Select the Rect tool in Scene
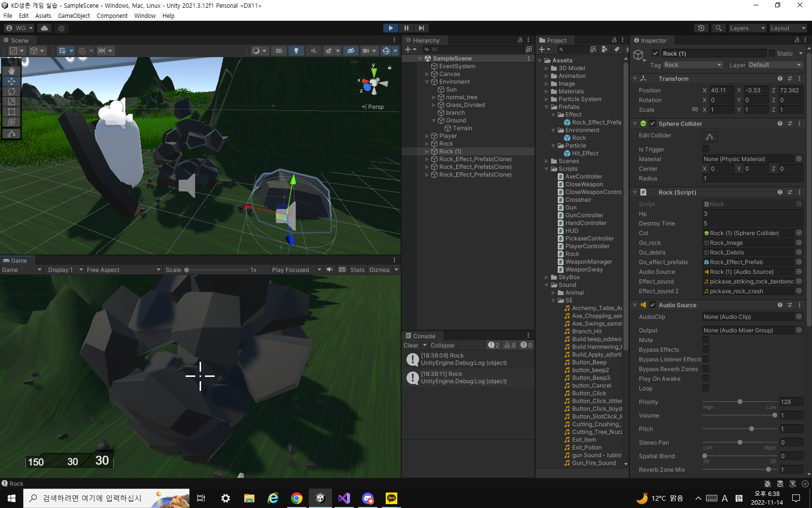The image size is (812, 508). coord(12,112)
